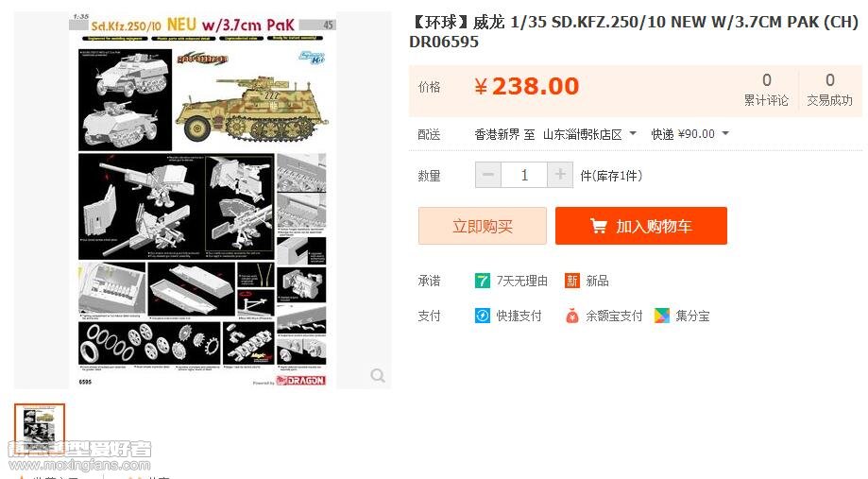The image size is (868, 479).
Task: Decrease quantity with the minus button
Action: [x=488, y=175]
